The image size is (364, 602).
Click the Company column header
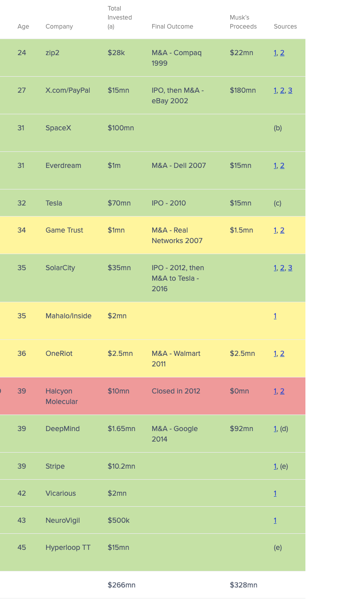(x=59, y=27)
